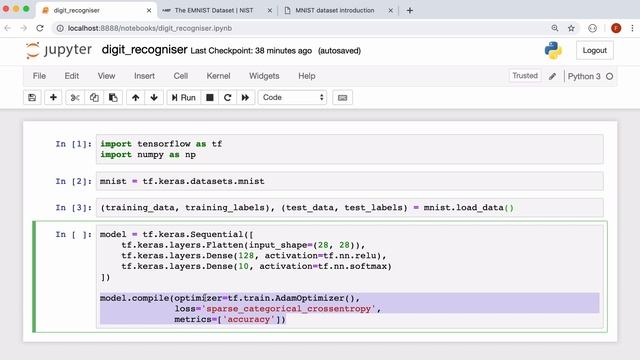Copy selected cells icon
Screen dimensions: 640x360
pyautogui.click(x=94, y=98)
